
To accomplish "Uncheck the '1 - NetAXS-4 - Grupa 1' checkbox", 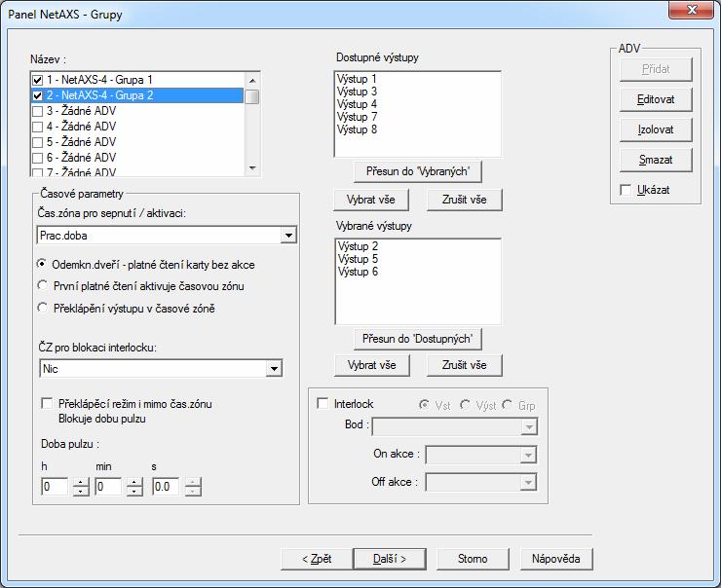I will (x=38, y=81).
